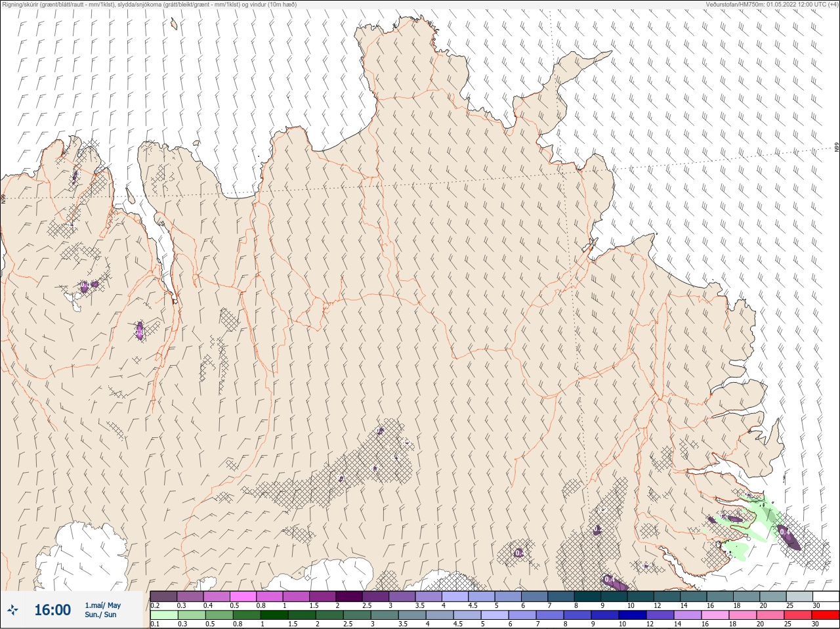Select the dark green swatch labeled 1
The image size is (840, 629).
[274, 615]
